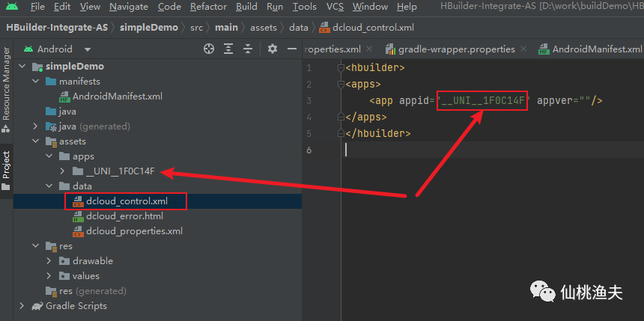
Task: Click the appver attribute in editor
Action: click(x=554, y=101)
